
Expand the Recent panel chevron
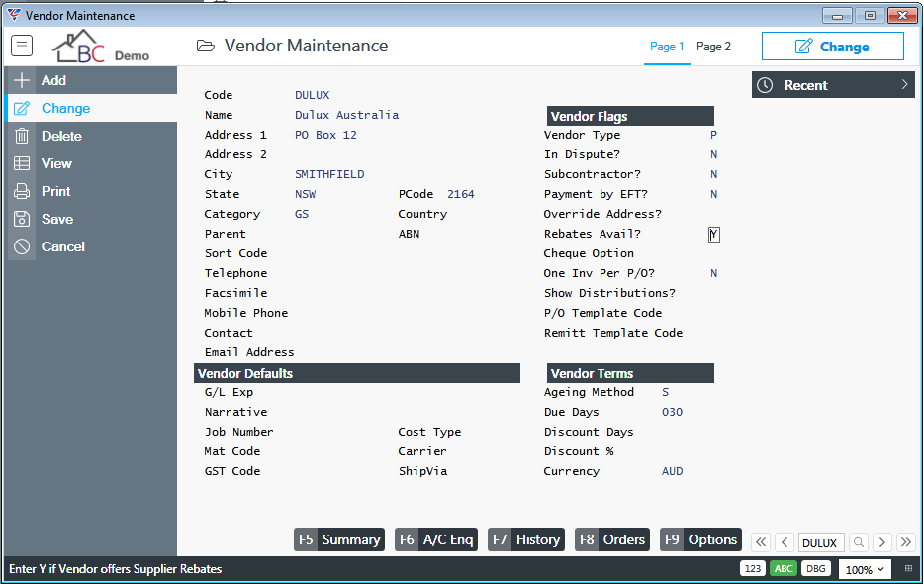(904, 85)
